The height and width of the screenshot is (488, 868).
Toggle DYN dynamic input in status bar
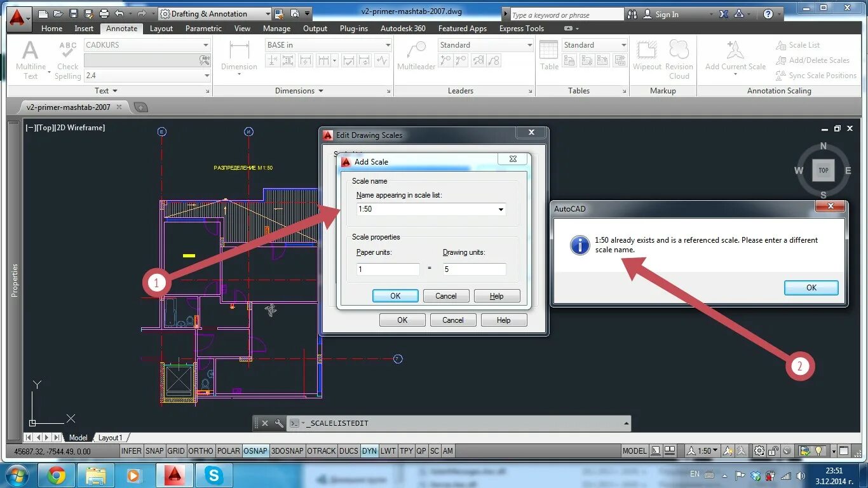[x=369, y=451]
